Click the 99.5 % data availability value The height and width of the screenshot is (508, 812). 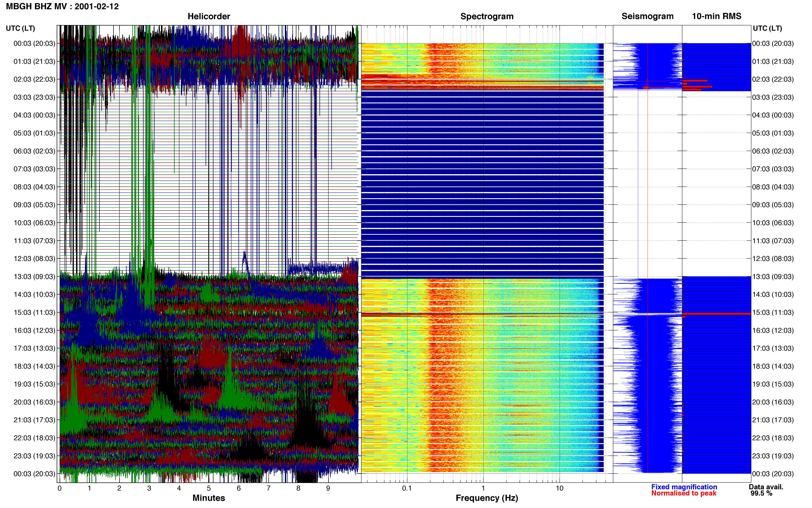point(762,493)
